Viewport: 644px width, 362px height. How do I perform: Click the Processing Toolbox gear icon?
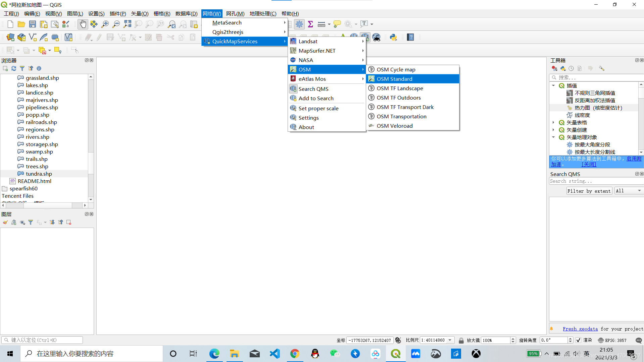pos(299,24)
